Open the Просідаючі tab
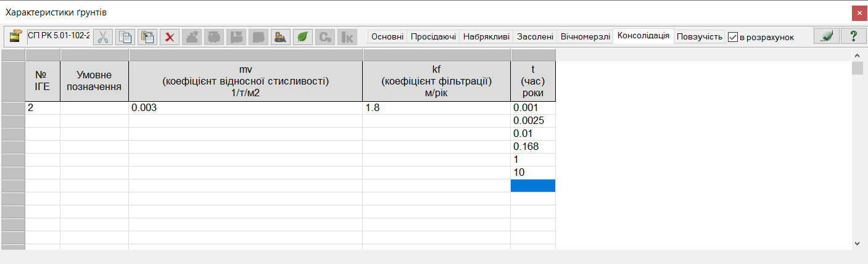Image resolution: width=868 pixels, height=264 pixels. pyautogui.click(x=433, y=37)
